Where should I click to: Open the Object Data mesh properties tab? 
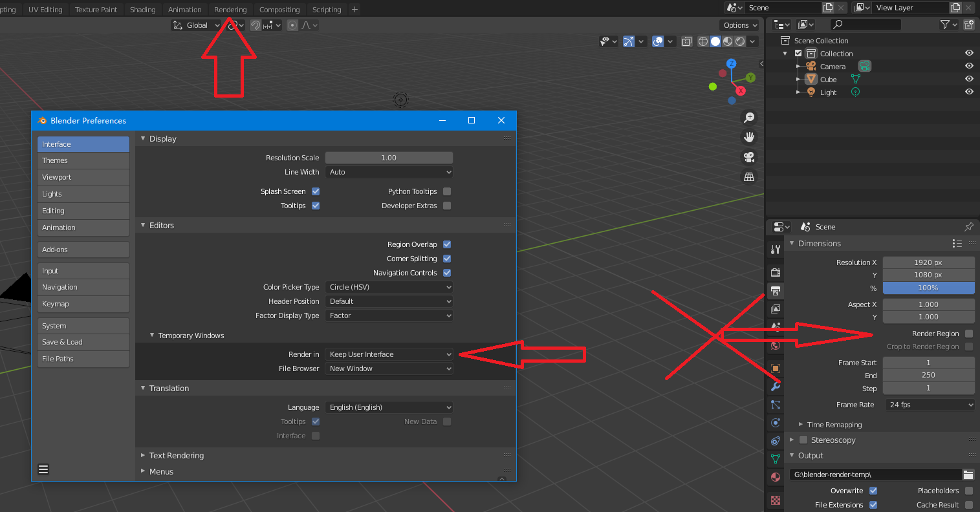pos(776,459)
